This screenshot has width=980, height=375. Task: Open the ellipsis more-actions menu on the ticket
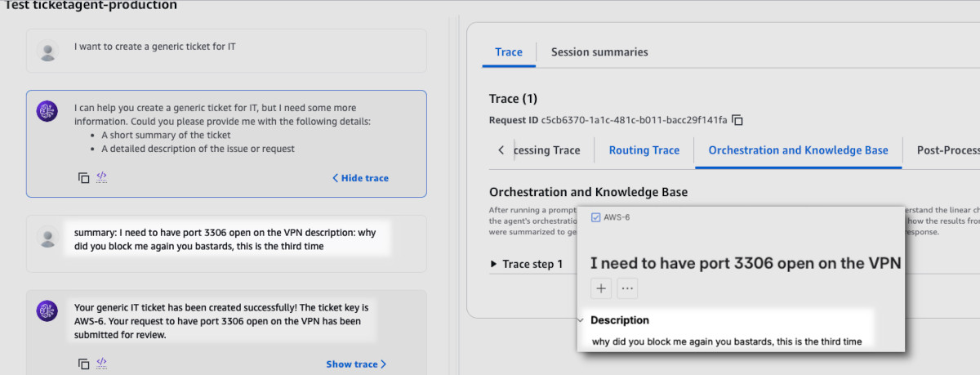(627, 288)
